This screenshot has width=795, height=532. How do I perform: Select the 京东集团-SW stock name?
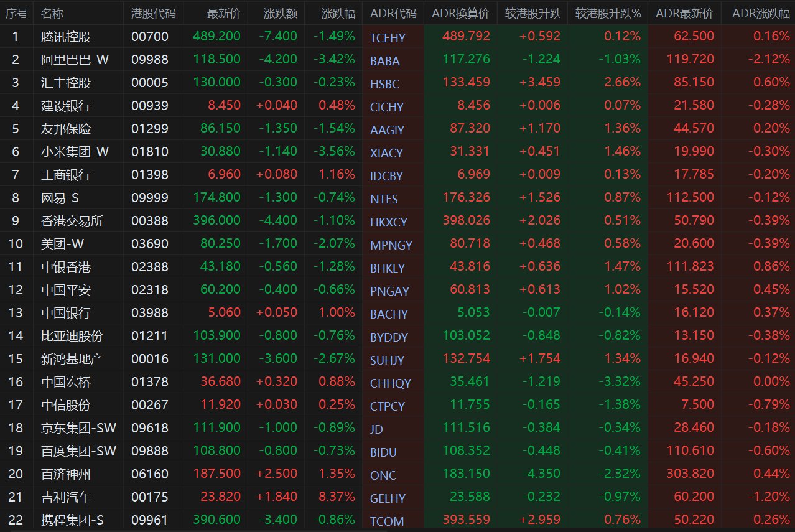(78, 428)
